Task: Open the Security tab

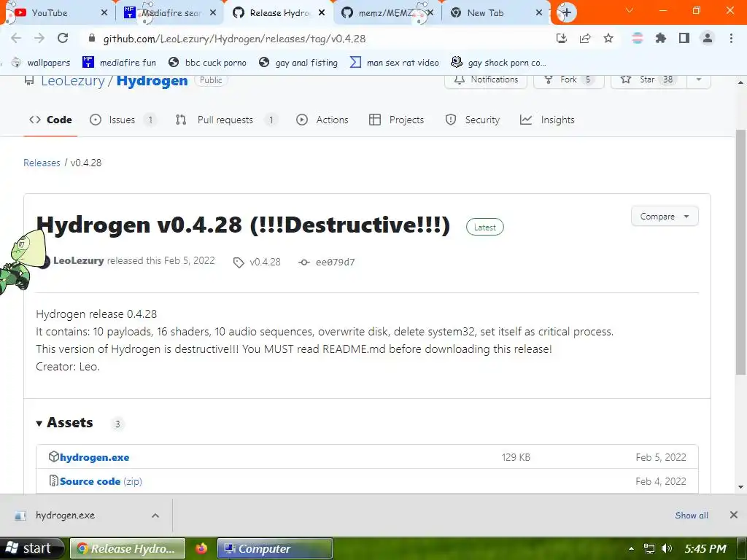Action: click(x=472, y=120)
